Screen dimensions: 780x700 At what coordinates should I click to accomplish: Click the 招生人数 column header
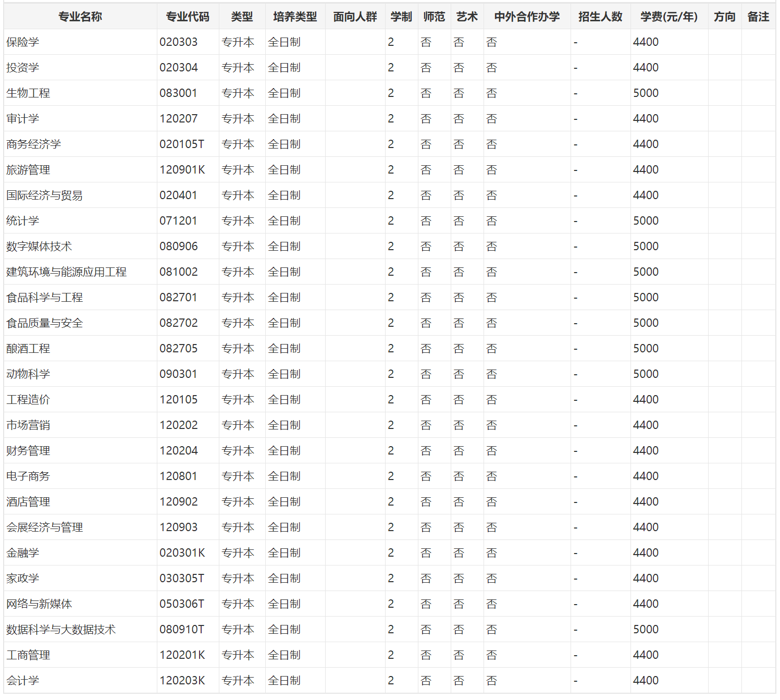tap(600, 17)
